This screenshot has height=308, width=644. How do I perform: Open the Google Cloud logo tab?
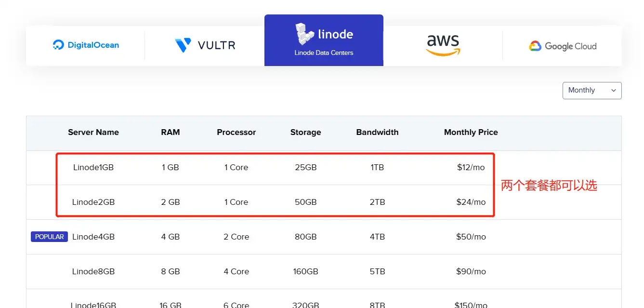click(562, 46)
